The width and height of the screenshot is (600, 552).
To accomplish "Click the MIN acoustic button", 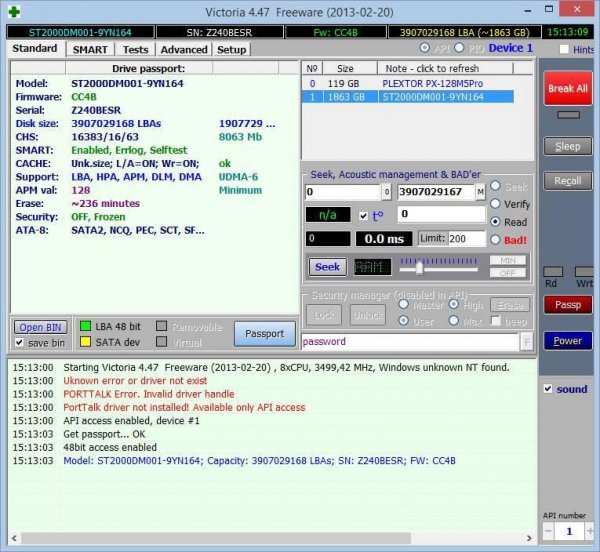I will [508, 260].
